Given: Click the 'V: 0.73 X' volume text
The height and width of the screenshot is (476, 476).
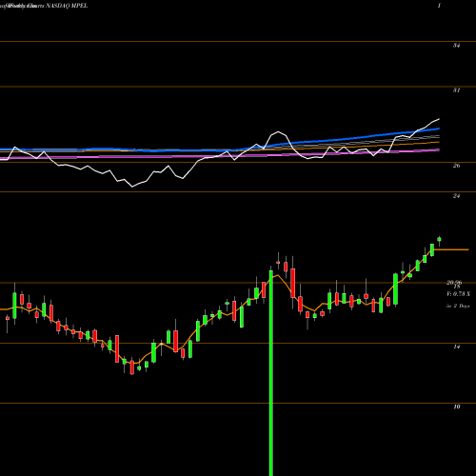Looking at the screenshot, I should [x=458, y=294].
